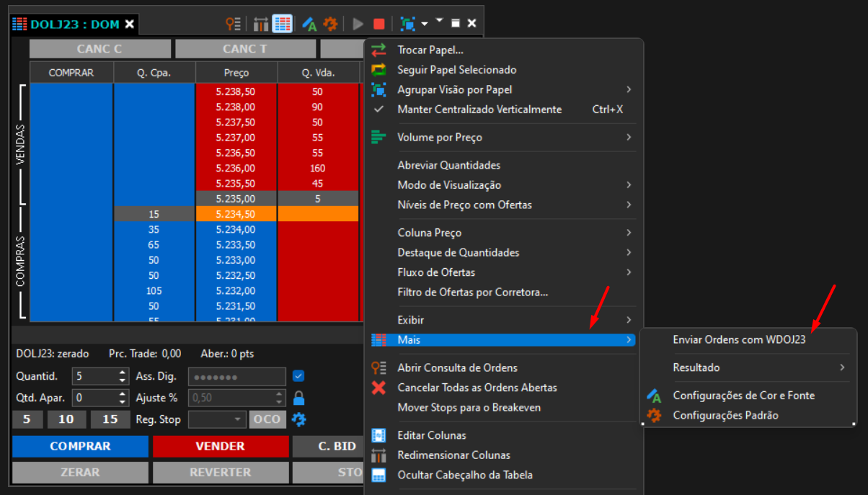Click the resize columns toolbar icon
Viewport: 868px width, 495px height.
coord(260,24)
